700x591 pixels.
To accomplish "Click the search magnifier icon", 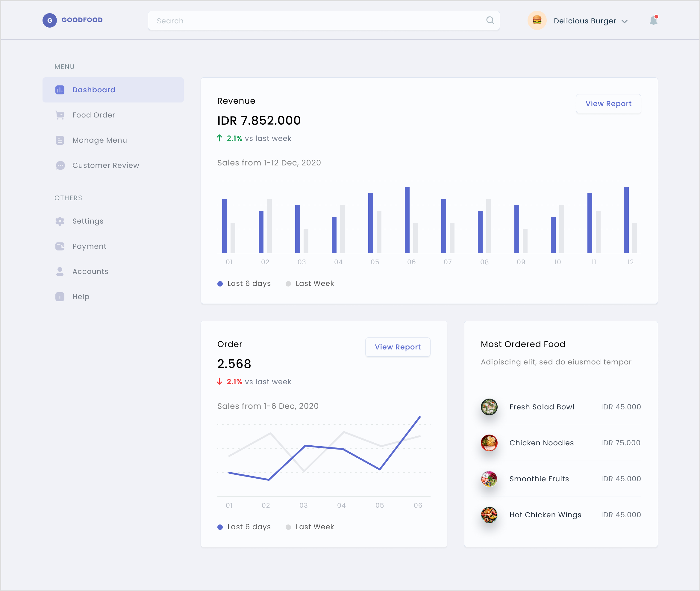I will point(490,20).
